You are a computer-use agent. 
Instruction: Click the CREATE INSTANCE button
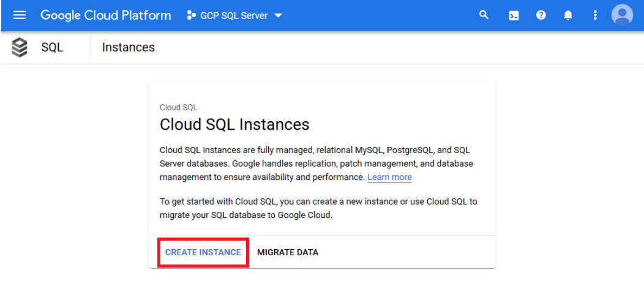point(203,252)
